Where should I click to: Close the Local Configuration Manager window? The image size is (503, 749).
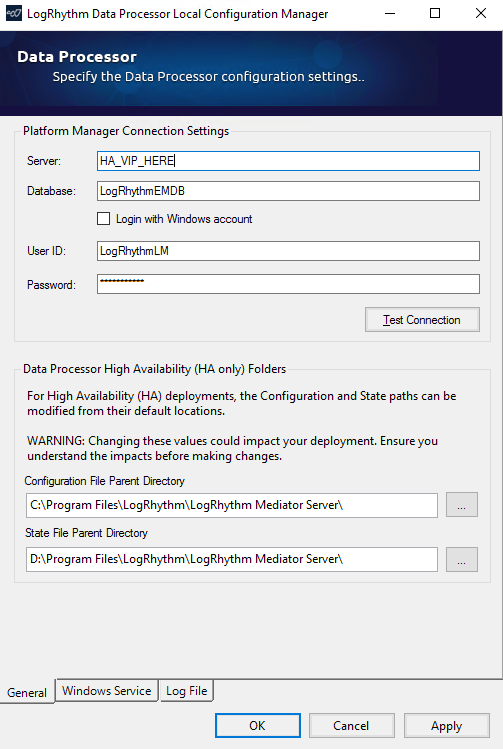tap(481, 13)
